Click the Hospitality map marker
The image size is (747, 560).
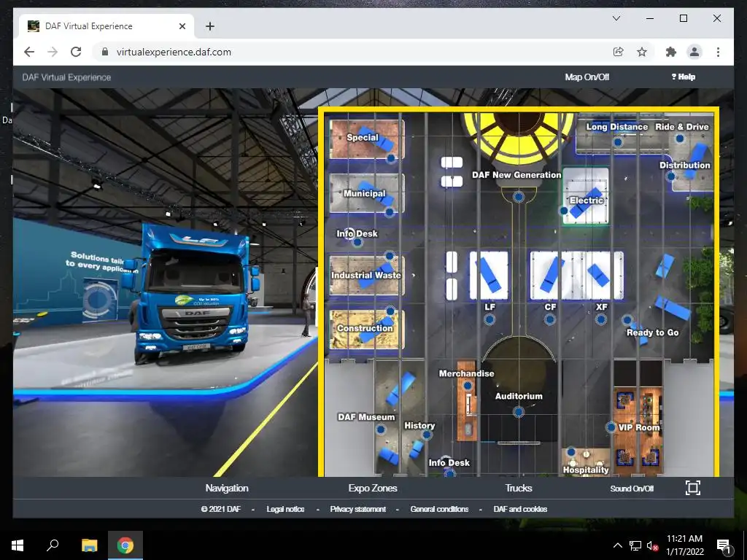tap(570, 452)
